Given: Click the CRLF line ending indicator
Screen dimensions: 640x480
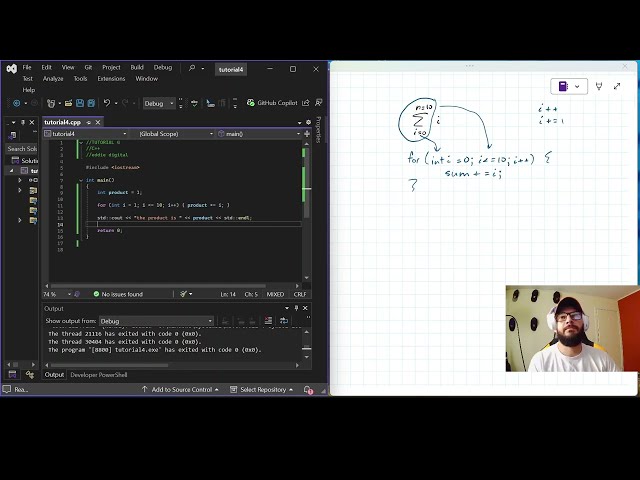Looking at the screenshot, I should 300,294.
